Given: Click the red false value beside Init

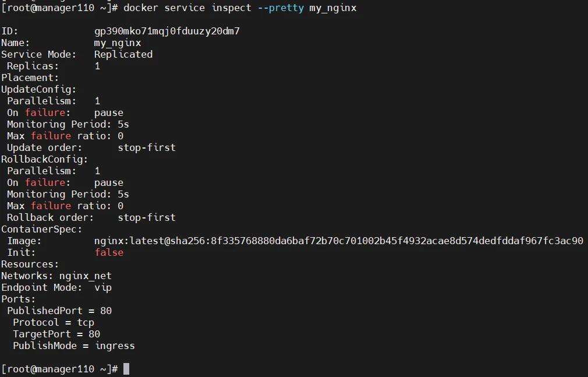Looking at the screenshot, I should 109,252.
